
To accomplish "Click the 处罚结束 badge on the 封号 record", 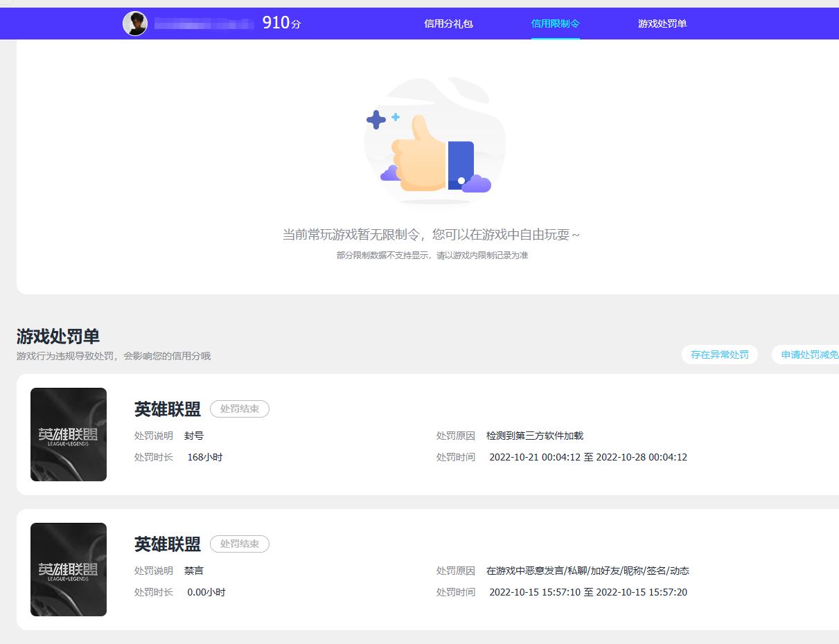I will [240, 409].
